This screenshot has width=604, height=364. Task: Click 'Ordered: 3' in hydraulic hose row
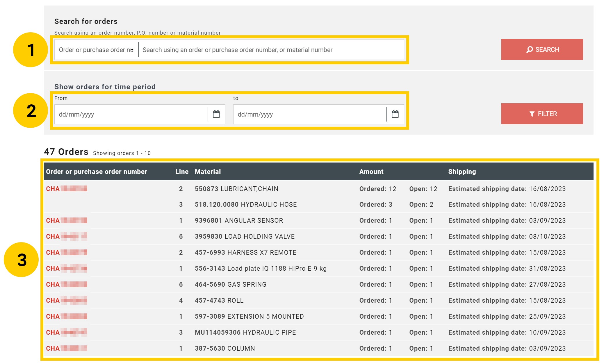[x=376, y=204]
